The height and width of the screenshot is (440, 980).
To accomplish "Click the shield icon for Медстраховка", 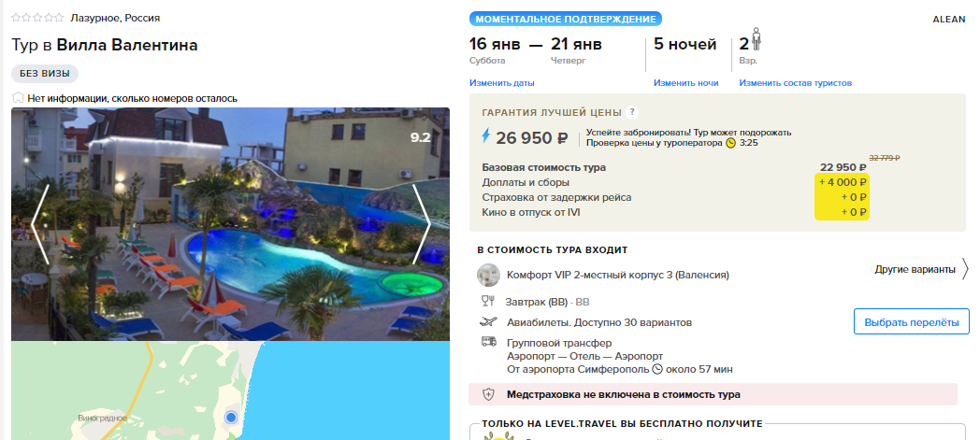I will (488, 394).
